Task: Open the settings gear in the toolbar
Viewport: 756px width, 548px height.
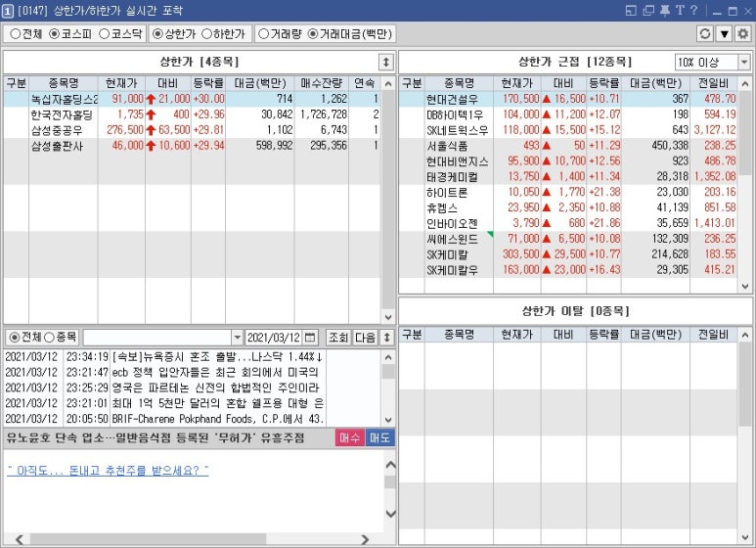Action: coord(743,34)
